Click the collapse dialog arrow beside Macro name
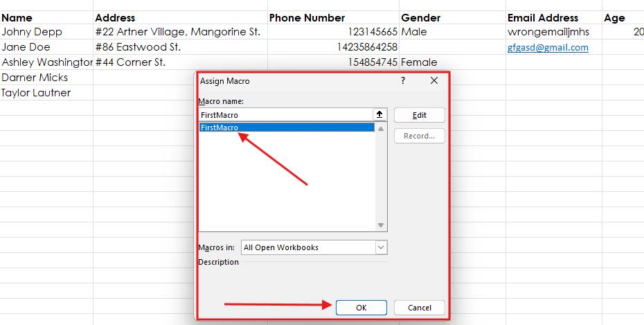The image size is (644, 325). [x=379, y=114]
